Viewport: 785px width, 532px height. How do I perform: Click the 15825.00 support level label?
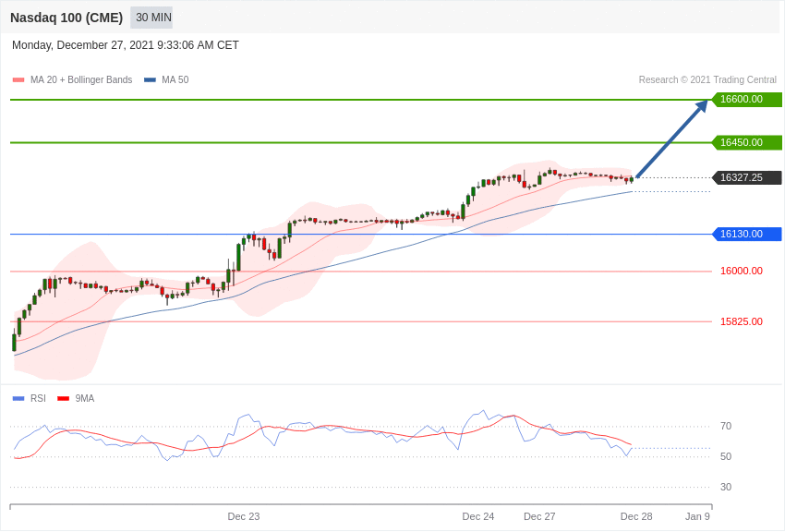click(x=741, y=321)
